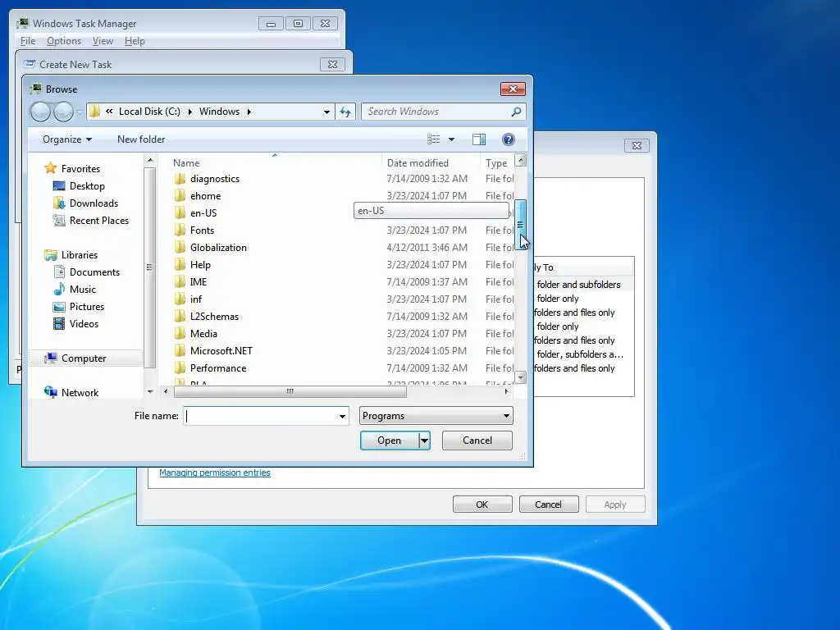The width and height of the screenshot is (840, 630).
Task: Select the inf folder
Action: (x=196, y=299)
